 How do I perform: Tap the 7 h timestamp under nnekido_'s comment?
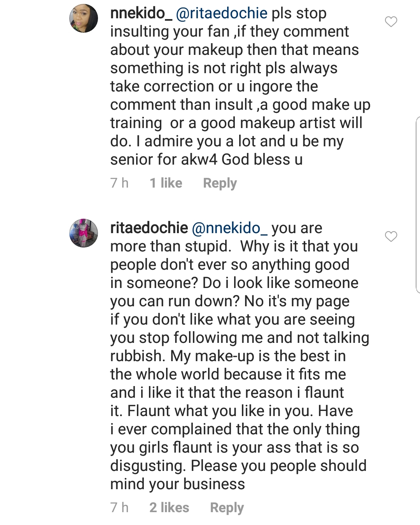(119, 183)
